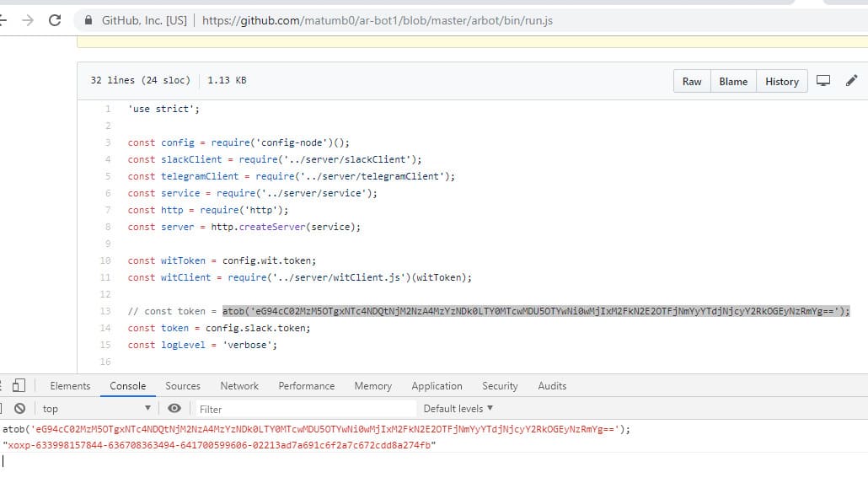
Task: Expand the Default levels dropdown
Action: pyautogui.click(x=458, y=409)
